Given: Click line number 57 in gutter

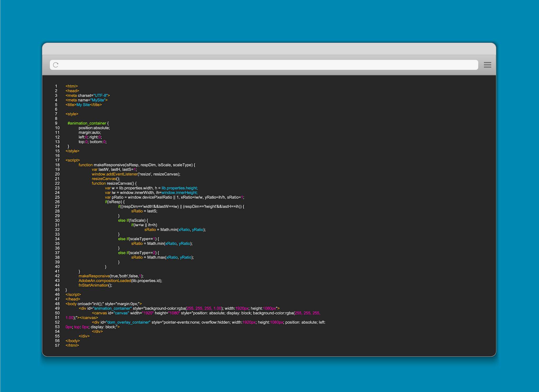Looking at the screenshot, I should pyautogui.click(x=57, y=345).
